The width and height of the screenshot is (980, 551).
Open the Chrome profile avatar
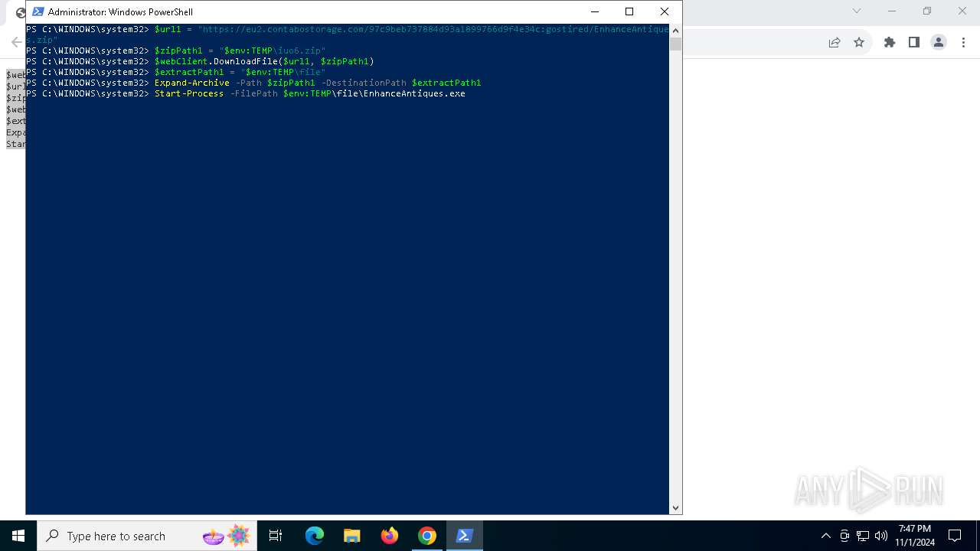[939, 42]
